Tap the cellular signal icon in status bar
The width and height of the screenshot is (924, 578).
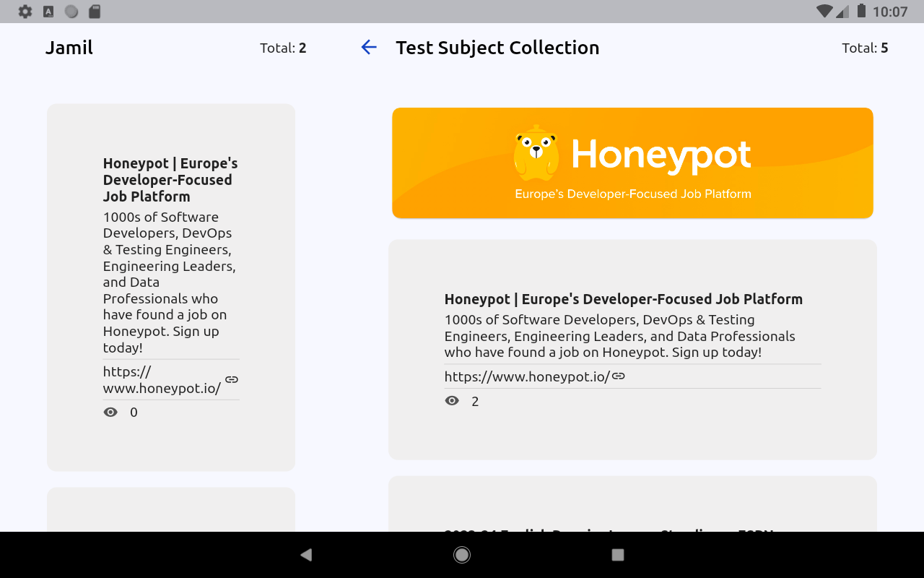(x=843, y=11)
